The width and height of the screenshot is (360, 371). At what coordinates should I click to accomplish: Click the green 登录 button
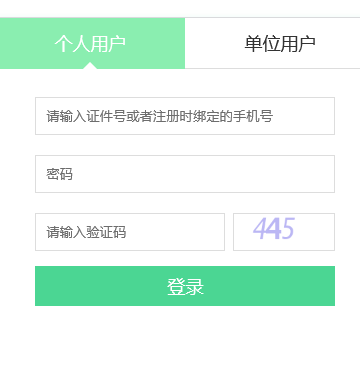click(185, 286)
